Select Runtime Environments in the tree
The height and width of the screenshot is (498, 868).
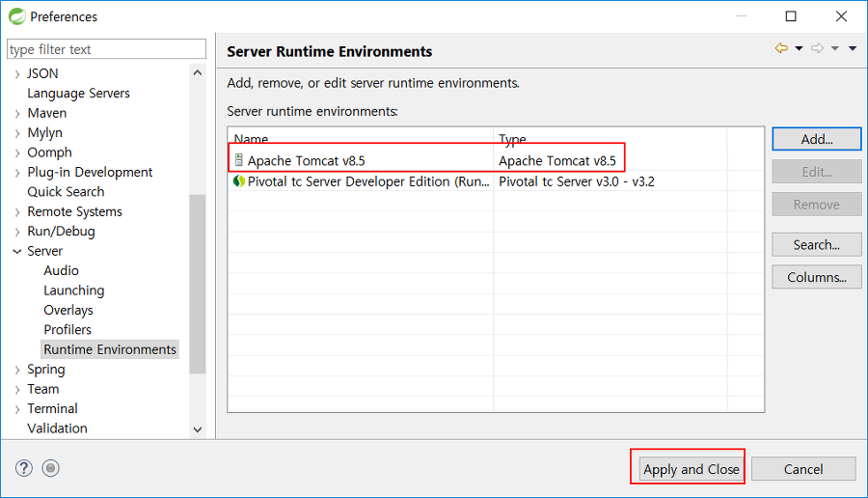pos(110,349)
